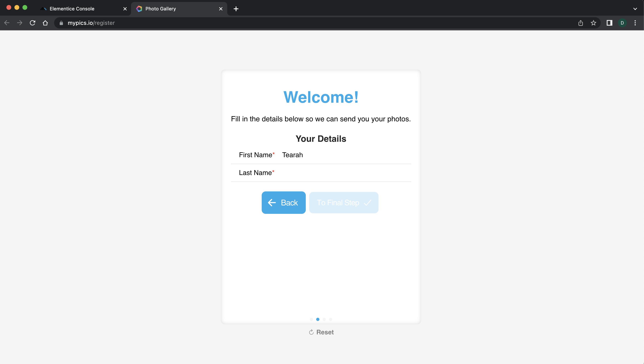Open a new browser tab
The width and height of the screenshot is (644, 364).
click(x=236, y=9)
